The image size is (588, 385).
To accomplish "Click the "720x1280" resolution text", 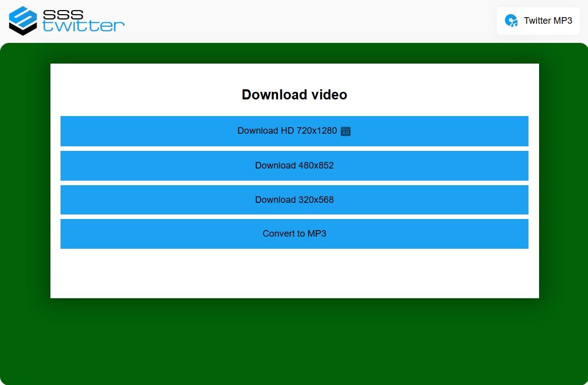I will 316,131.
